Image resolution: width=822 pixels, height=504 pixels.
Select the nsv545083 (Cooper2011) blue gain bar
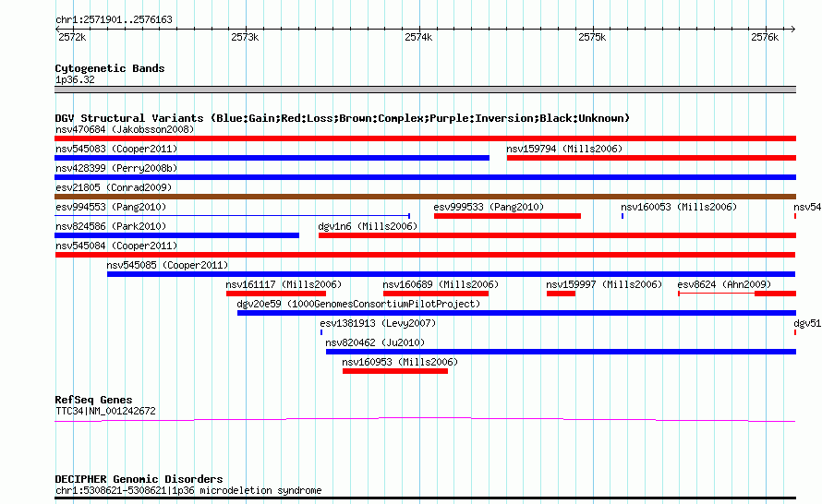click(272, 158)
